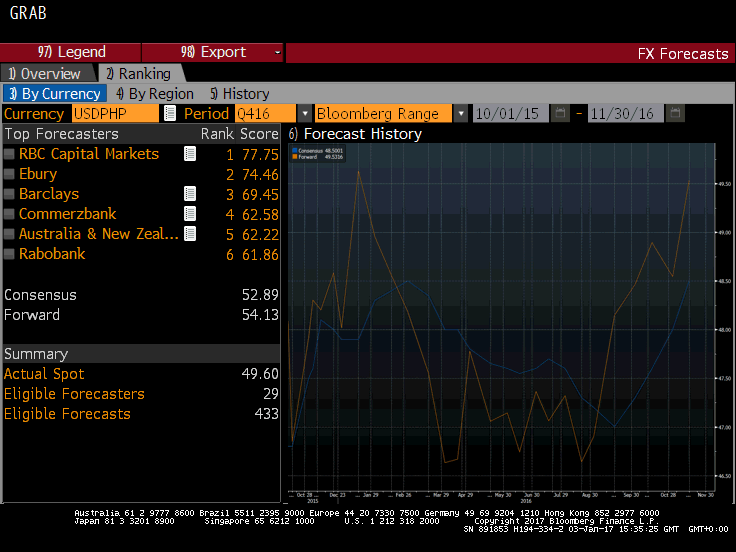This screenshot has height=552, width=736.
Task: Click the 97) Legend button
Action: 71,52
